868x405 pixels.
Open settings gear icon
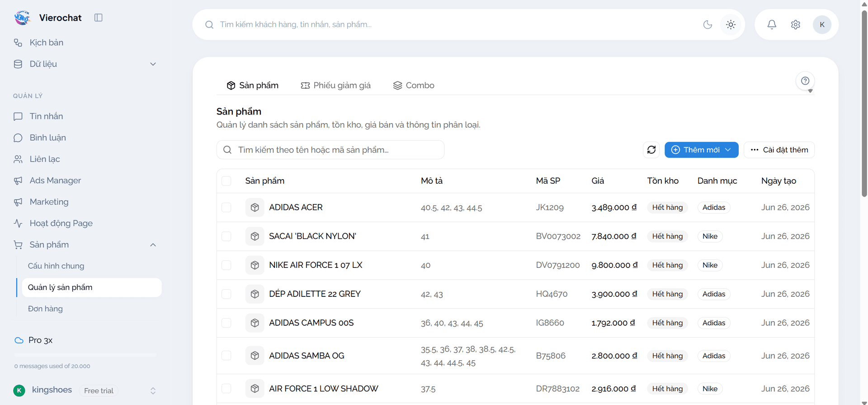pyautogui.click(x=796, y=24)
